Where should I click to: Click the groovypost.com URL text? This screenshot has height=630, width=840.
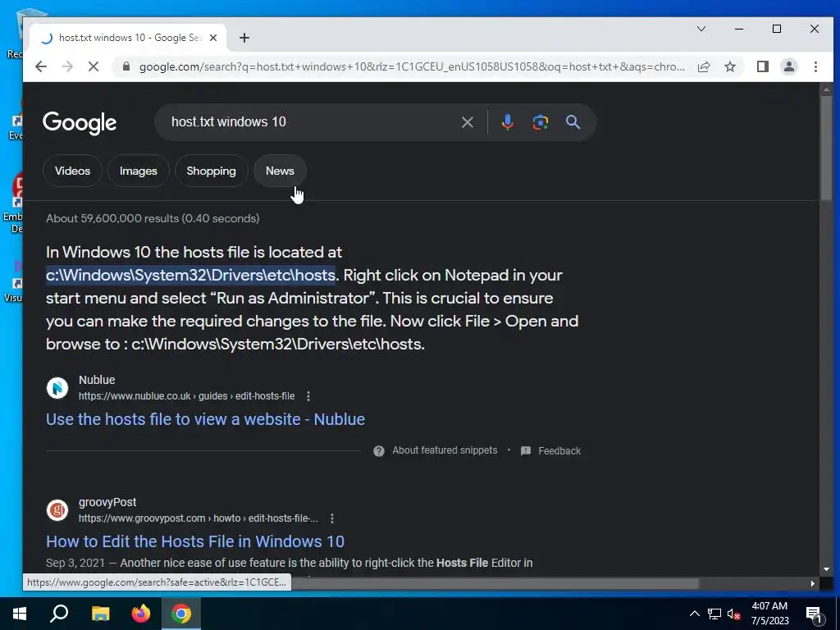pyautogui.click(x=199, y=518)
